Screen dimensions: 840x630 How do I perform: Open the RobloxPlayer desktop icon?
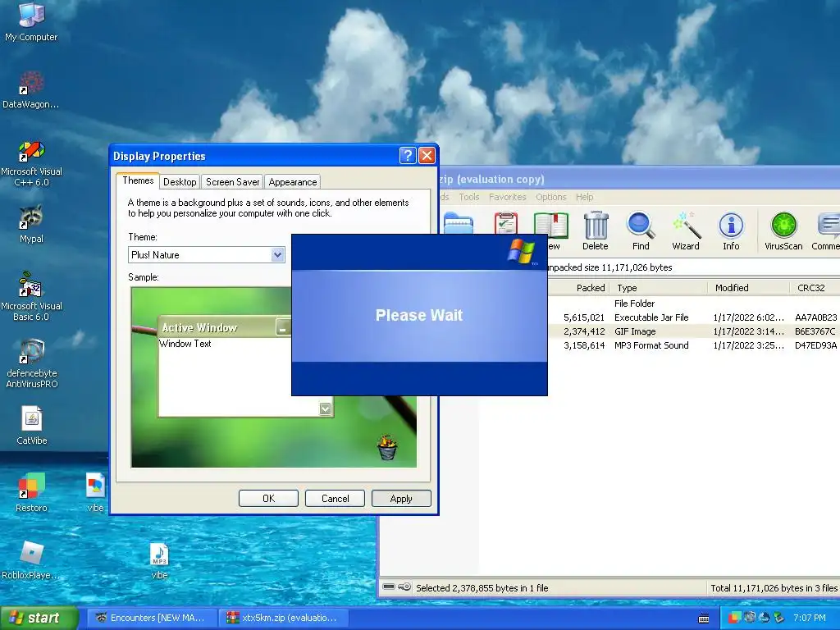pyautogui.click(x=31, y=560)
